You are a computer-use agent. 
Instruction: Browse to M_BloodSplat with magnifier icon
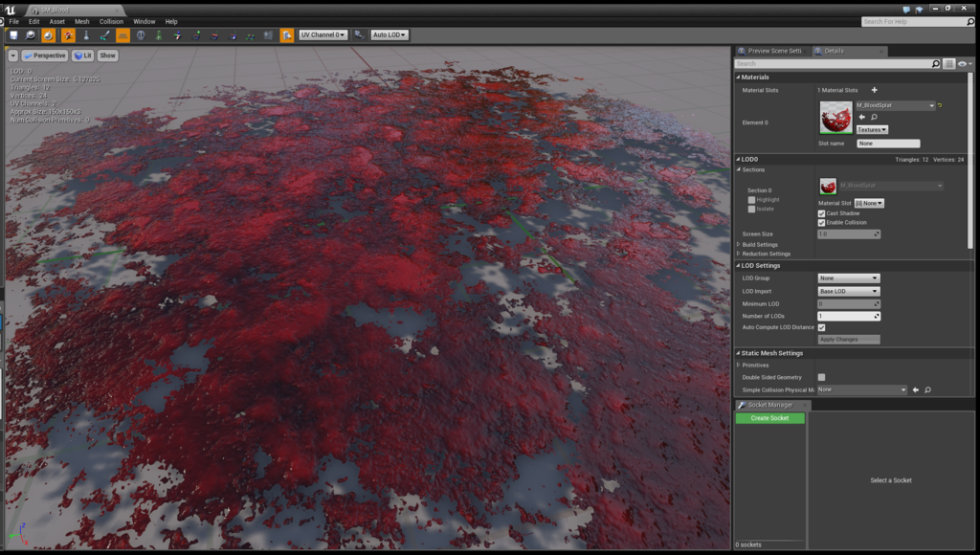click(875, 117)
